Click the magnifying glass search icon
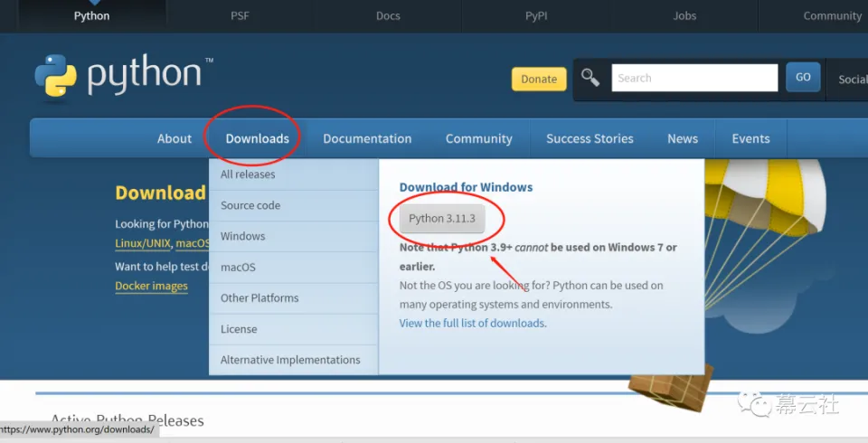The height and width of the screenshot is (443, 868). click(590, 78)
